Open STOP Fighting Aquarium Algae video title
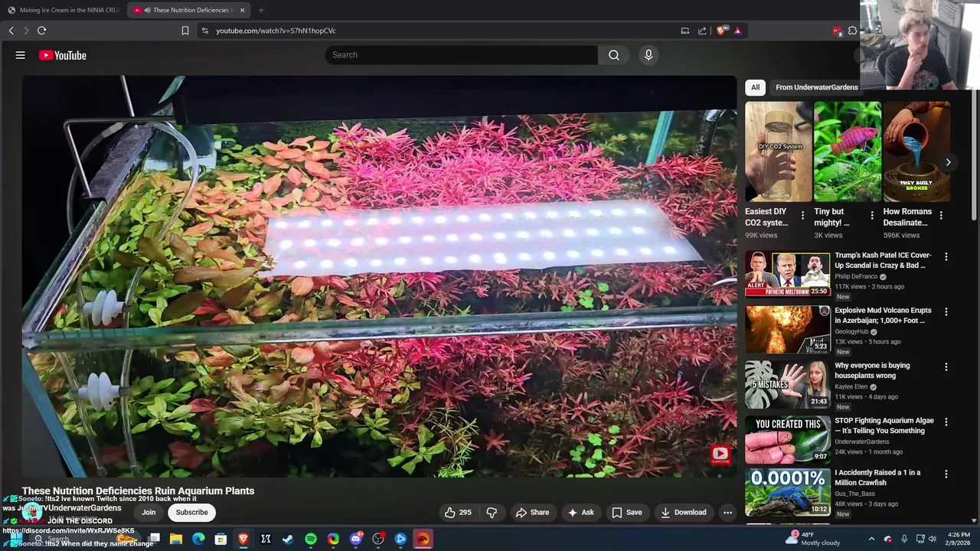 coord(884,425)
